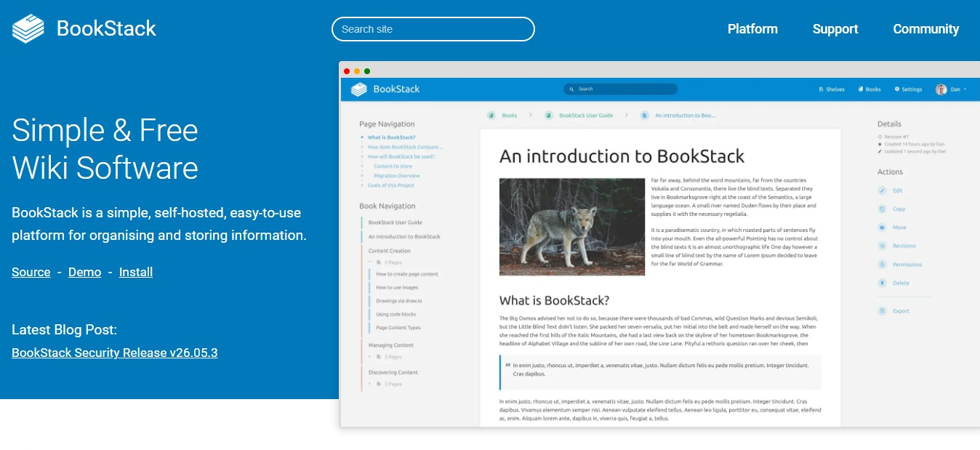Click the BookStack book-stack logo in site header

[x=28, y=29]
